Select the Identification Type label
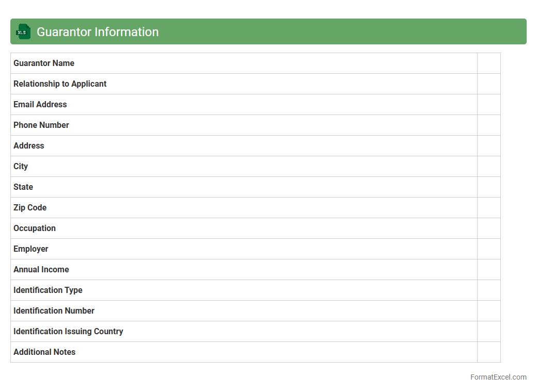The image size is (537, 392). (48, 290)
